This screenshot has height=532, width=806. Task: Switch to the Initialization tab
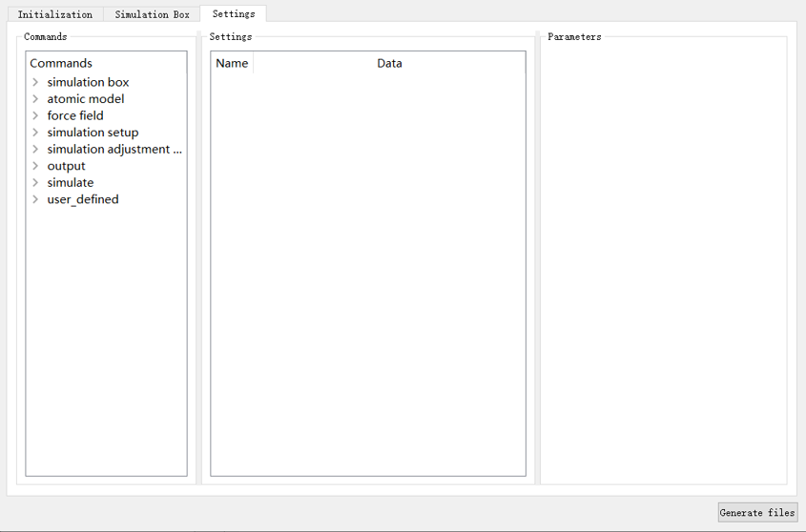[55, 14]
